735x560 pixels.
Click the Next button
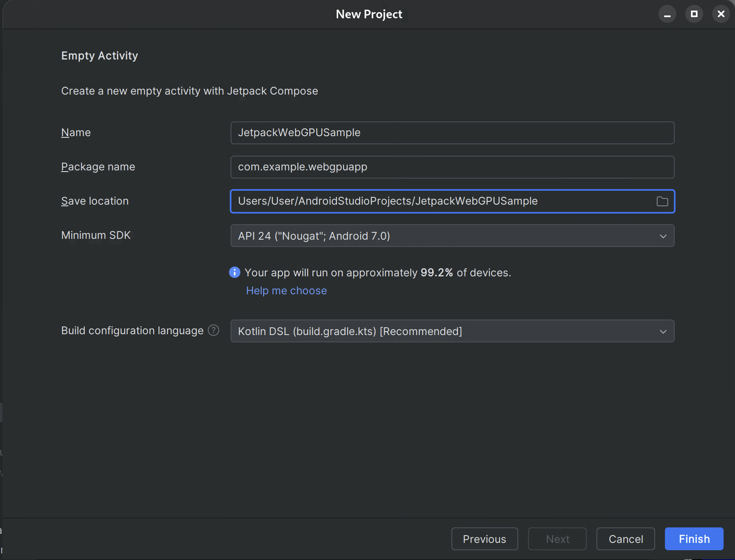(x=557, y=539)
